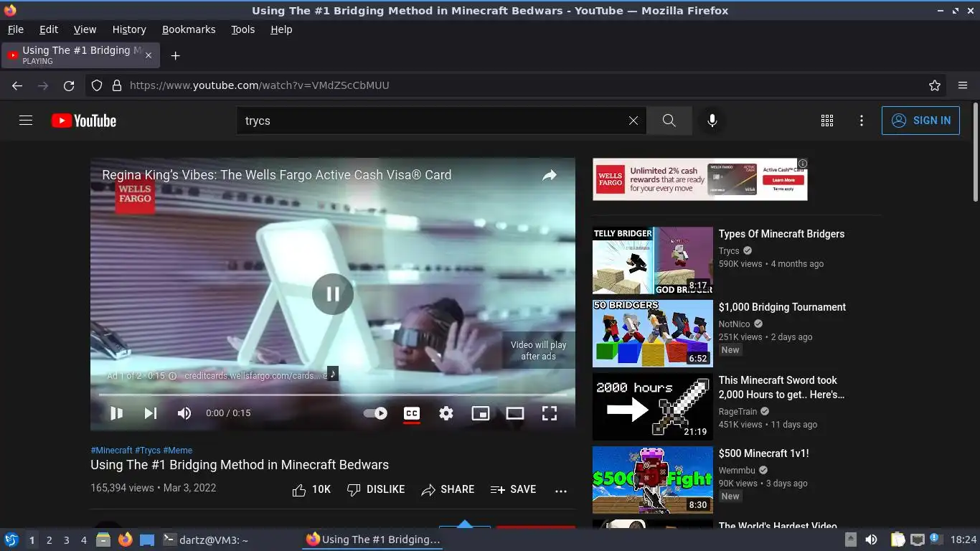This screenshot has height=551, width=980.
Task: Click the Wemmbu channel name
Action: click(x=737, y=471)
